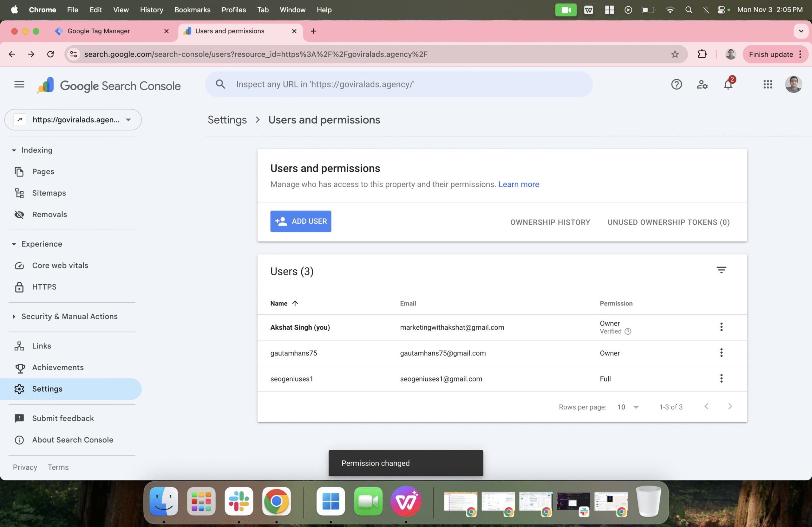Switch to Google Tag Manager tab

tap(99, 31)
